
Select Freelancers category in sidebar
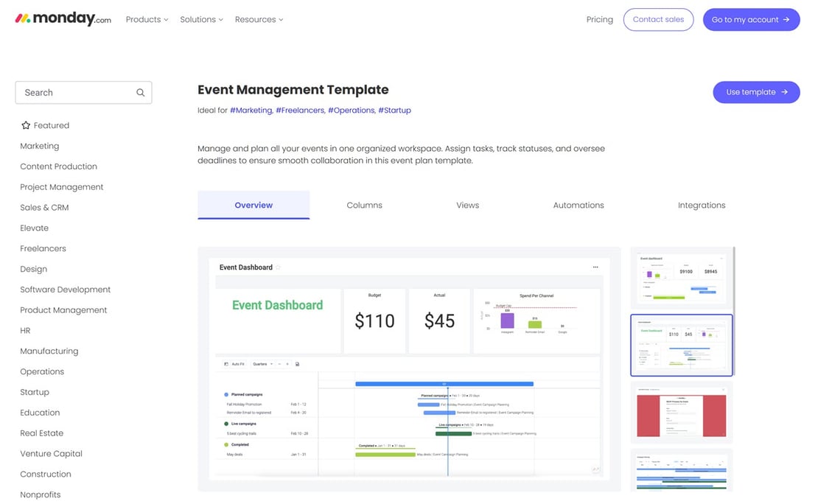(x=43, y=248)
